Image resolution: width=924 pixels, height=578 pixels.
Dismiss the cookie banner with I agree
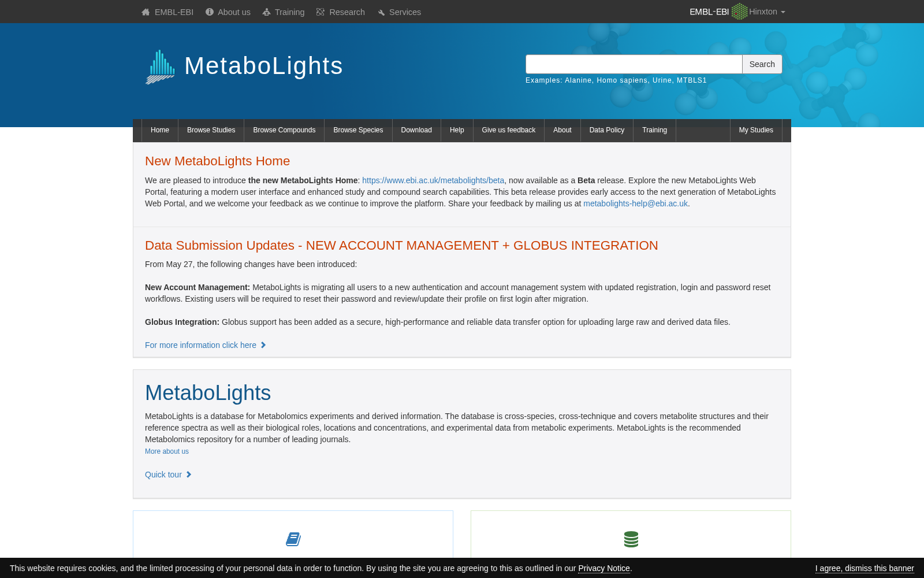[865, 568]
